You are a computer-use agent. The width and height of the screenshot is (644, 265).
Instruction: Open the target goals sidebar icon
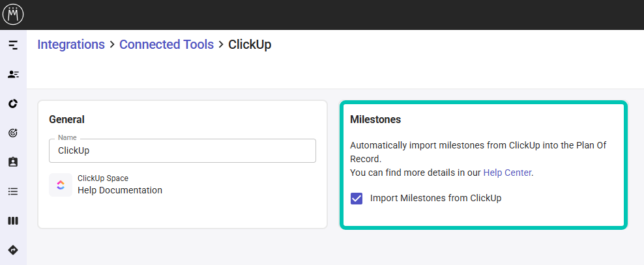pos(13,133)
